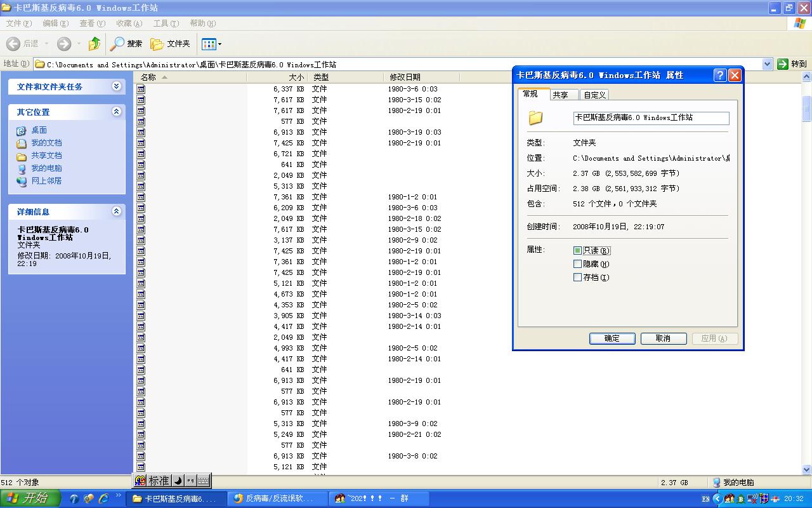Launch Internet Explorer from Quick Launch
Viewport: 812px width, 508px height.
pyautogui.click(x=103, y=498)
